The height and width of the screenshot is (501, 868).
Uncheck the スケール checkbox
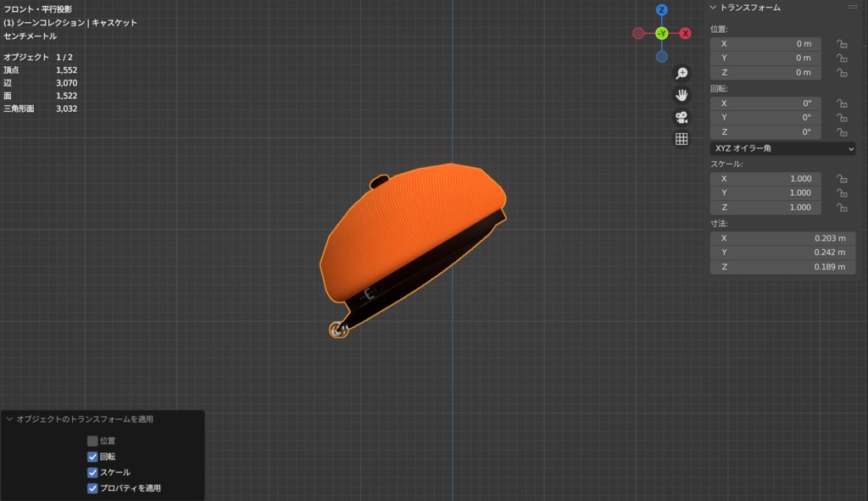click(x=92, y=472)
